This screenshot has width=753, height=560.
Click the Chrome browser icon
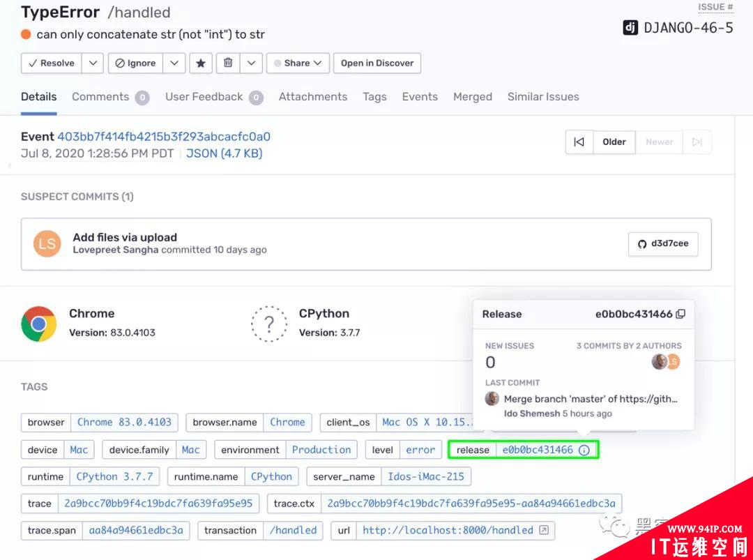39,324
